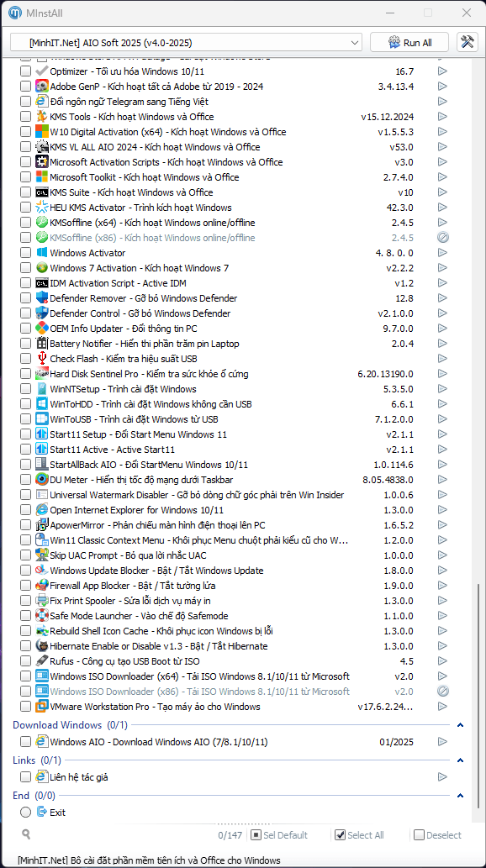Screen dimensions: 486x868
Task: Tick the Defender Control checkbox
Action: click(25, 313)
